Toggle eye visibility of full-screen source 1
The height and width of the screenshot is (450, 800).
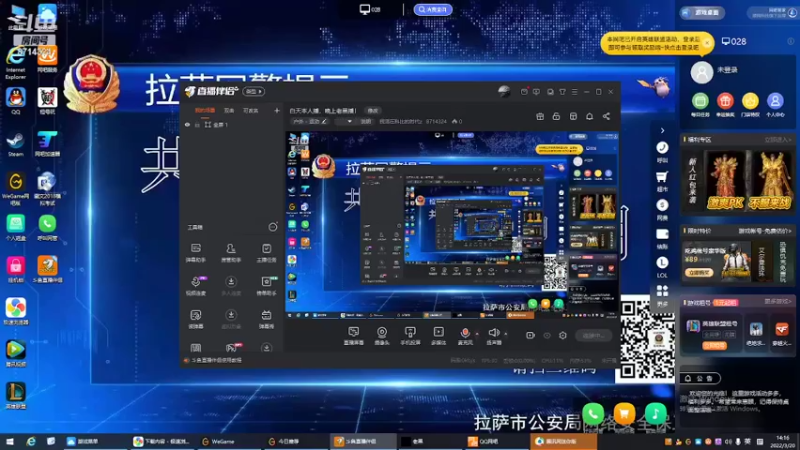187,124
